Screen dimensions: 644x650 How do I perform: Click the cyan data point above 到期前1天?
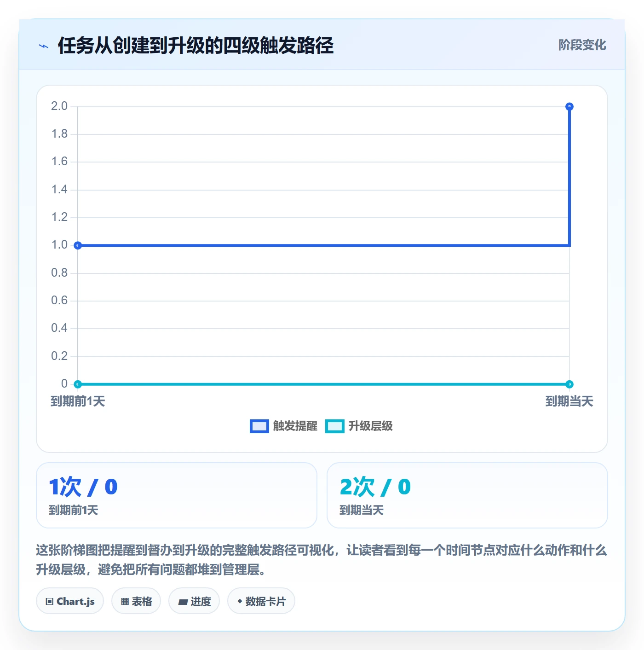coord(78,384)
